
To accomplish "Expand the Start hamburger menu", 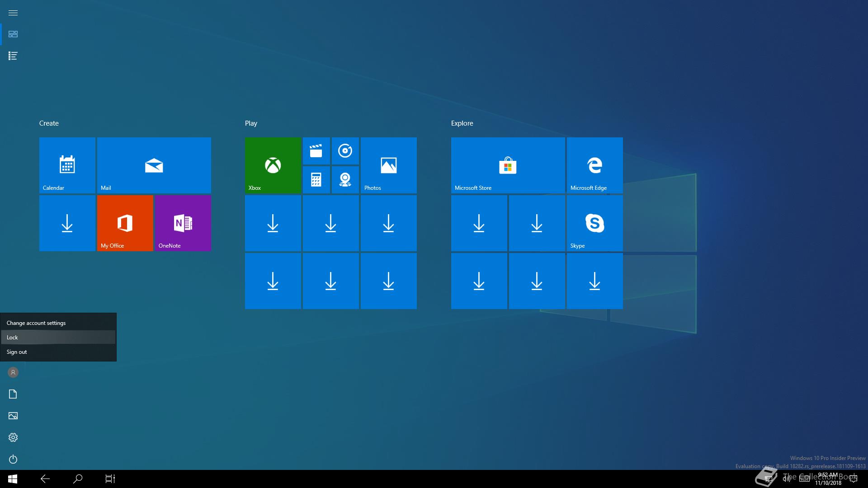I will coord(13,13).
